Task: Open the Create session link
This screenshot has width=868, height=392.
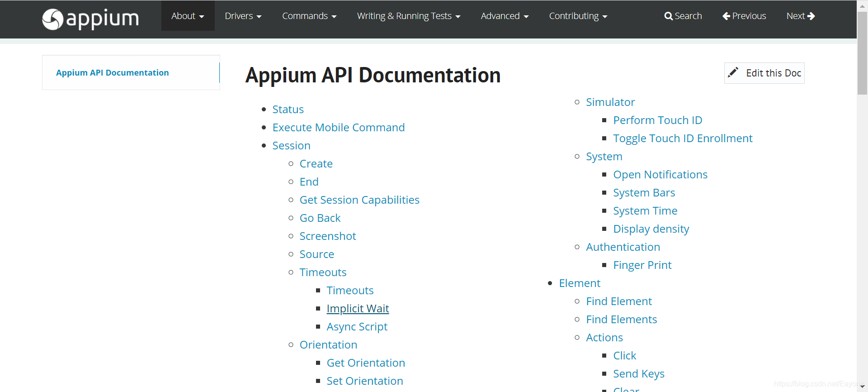Action: 316,164
